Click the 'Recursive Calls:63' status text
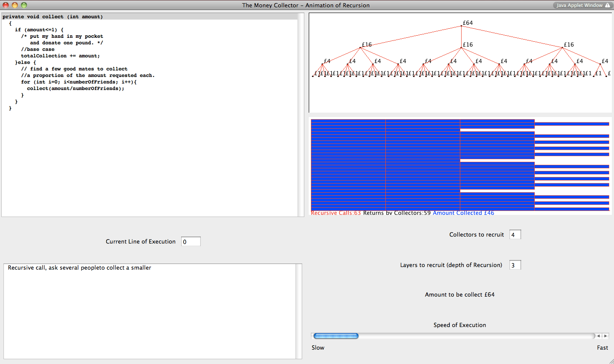The image size is (614, 364). coord(336,213)
